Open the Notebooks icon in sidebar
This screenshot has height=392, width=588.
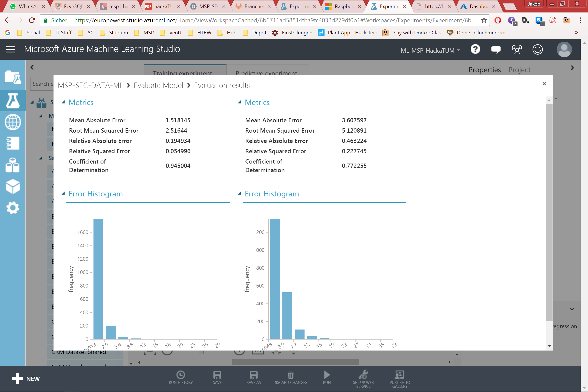tap(13, 143)
